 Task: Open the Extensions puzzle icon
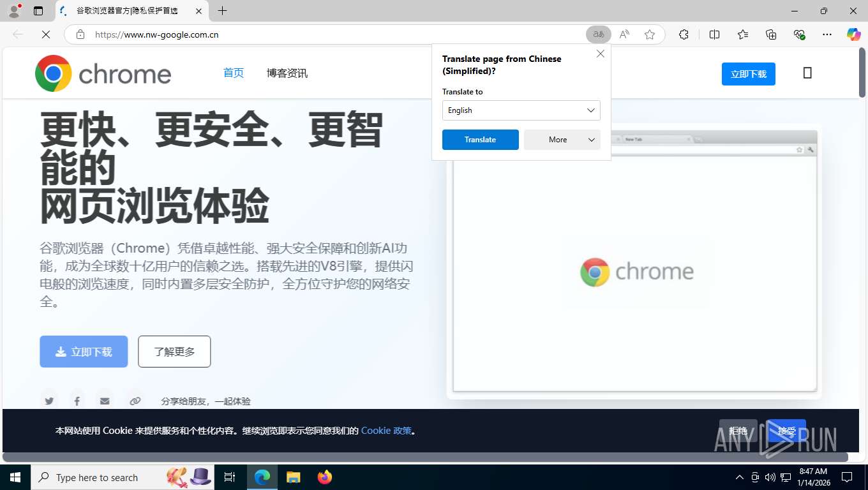[x=684, y=34]
